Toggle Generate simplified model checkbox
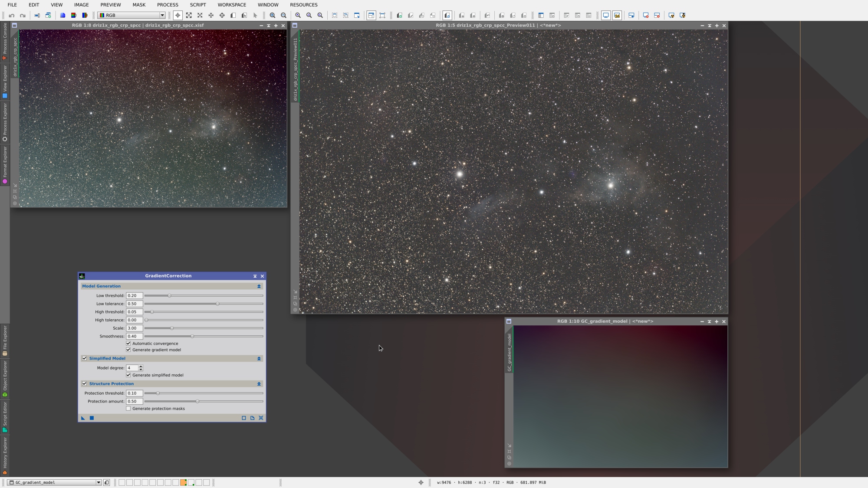This screenshot has height=488, width=868. [x=128, y=375]
